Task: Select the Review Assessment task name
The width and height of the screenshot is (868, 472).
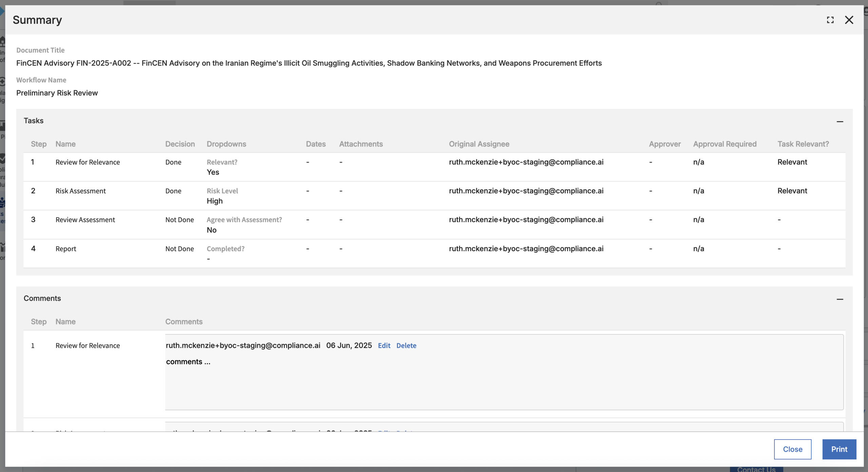Action: 85,220
